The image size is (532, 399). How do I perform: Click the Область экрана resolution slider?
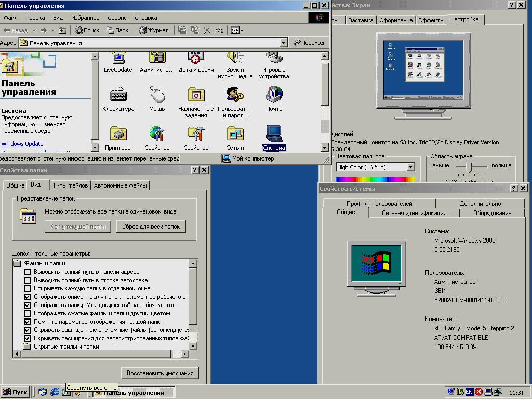[x=470, y=167]
